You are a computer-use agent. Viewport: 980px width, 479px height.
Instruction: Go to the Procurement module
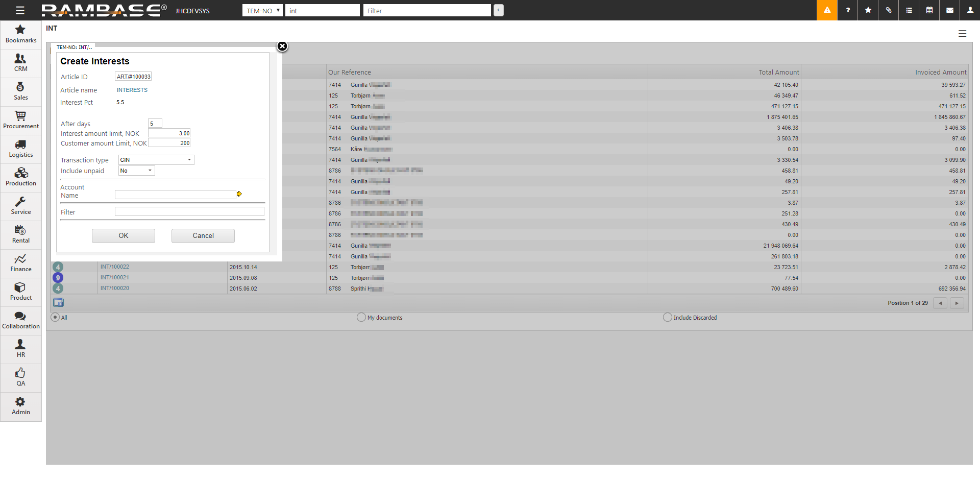pos(20,120)
